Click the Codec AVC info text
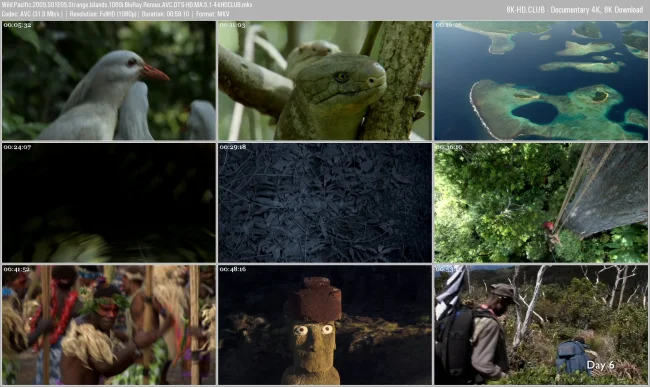Image resolution: width=650 pixels, height=387 pixels. (32, 14)
